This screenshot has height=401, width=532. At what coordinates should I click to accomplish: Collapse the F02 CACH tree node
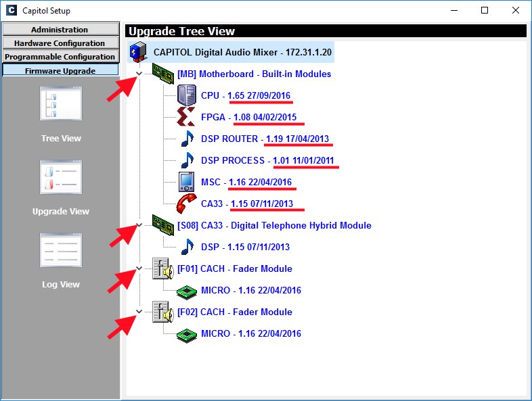point(139,311)
